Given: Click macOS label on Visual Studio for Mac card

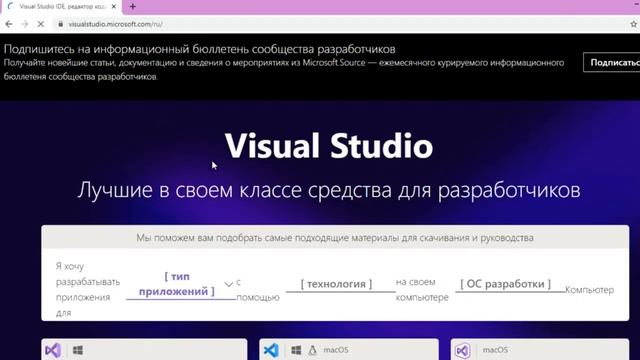Looking at the screenshot, I should point(495,350).
